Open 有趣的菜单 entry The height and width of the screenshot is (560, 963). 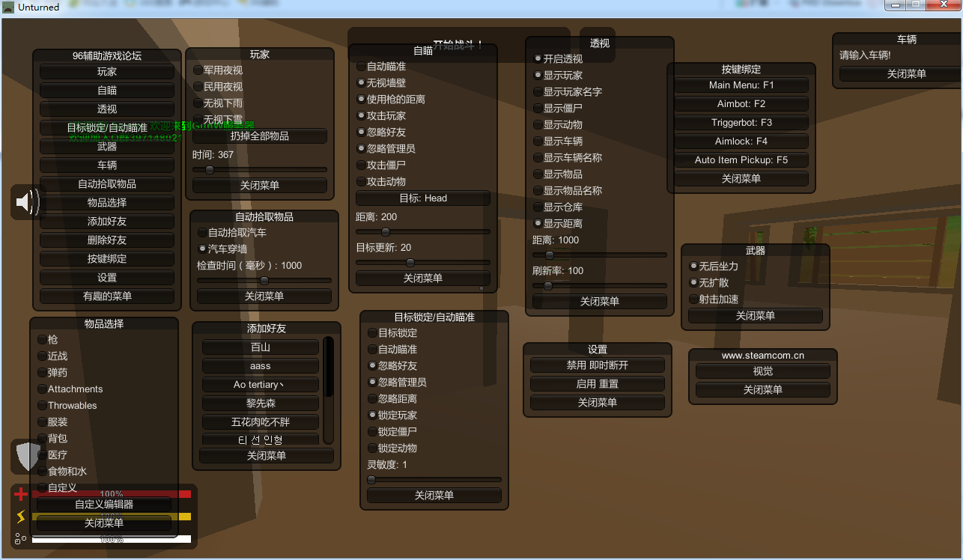(107, 296)
